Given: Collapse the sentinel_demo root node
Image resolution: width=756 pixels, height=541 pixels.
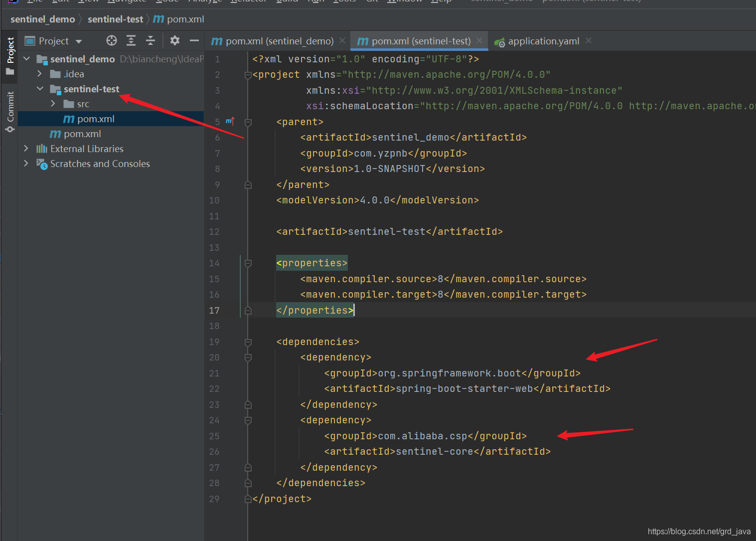Looking at the screenshot, I should (27, 59).
